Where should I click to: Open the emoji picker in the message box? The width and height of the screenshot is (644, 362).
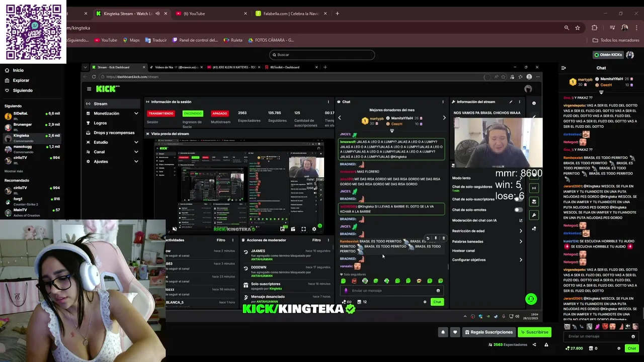(x=633, y=336)
